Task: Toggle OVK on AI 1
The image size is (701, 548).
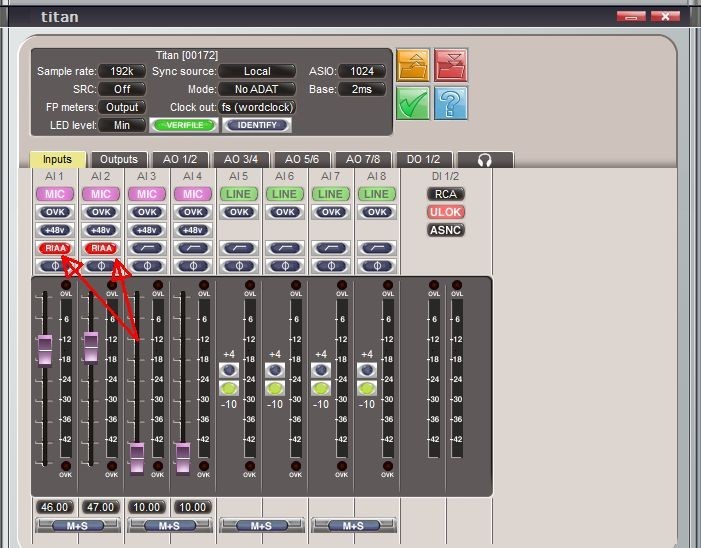Action: tap(55, 212)
